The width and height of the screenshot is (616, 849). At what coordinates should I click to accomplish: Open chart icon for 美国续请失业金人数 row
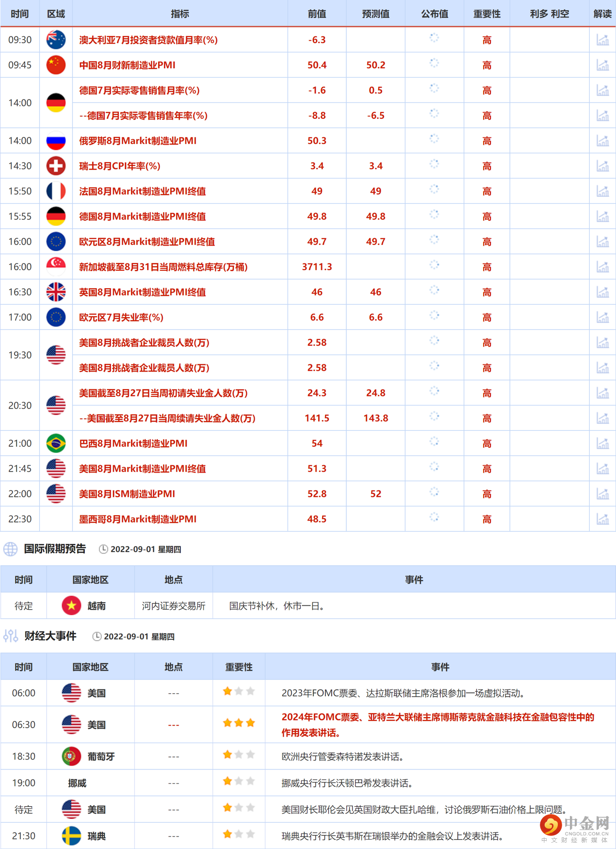coord(602,418)
